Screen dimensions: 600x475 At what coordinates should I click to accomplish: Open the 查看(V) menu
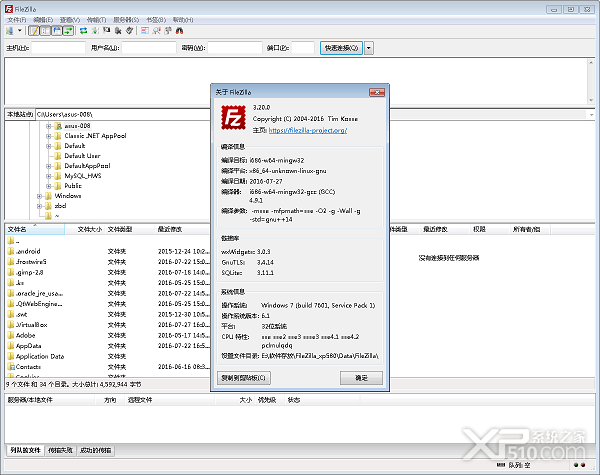coord(70,20)
